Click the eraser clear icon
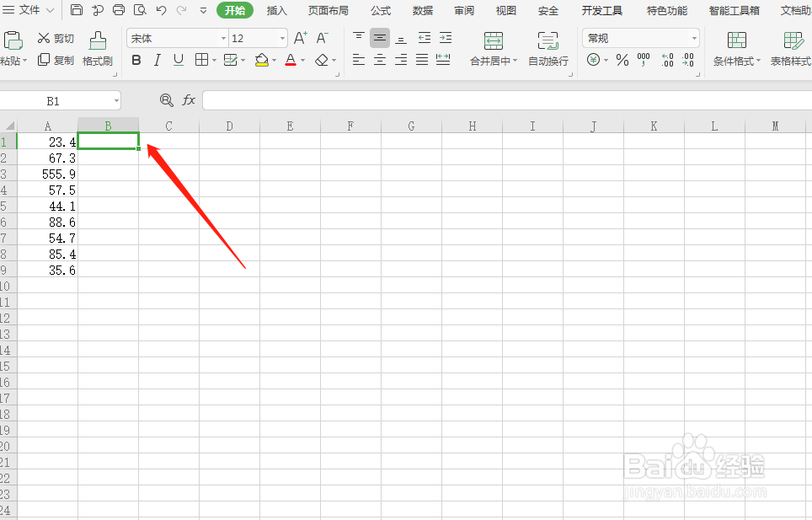812x520 pixels. 322,60
